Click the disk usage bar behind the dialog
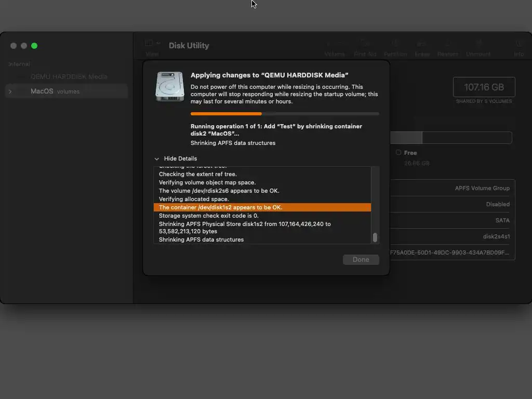 (451, 138)
